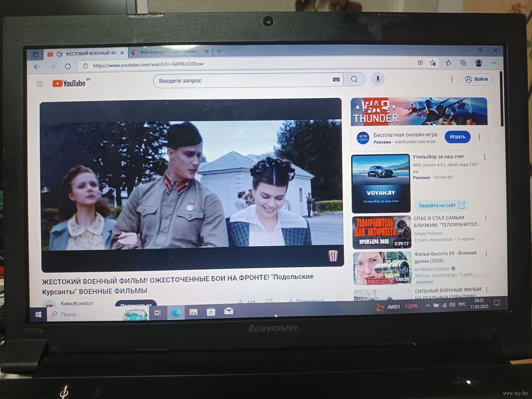Click the video title ЖЕСТОКИЙ ВОЕННЫЙ ФИЛЬМ

(178, 284)
